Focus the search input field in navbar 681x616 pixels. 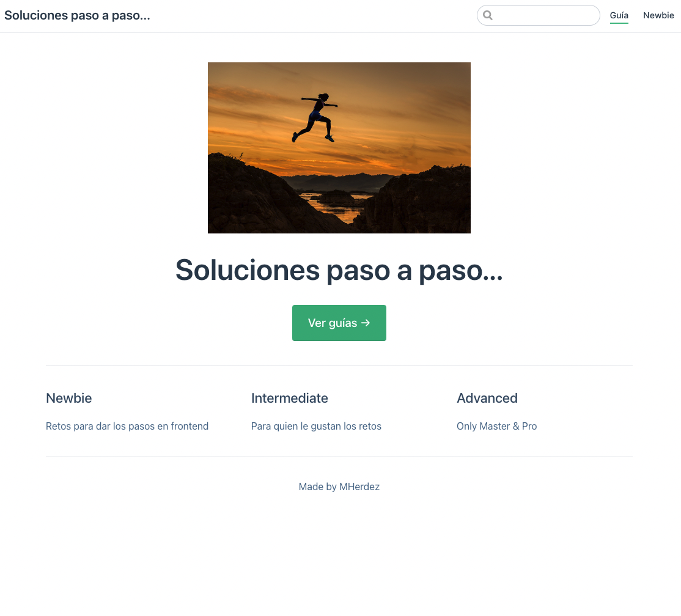544,15
